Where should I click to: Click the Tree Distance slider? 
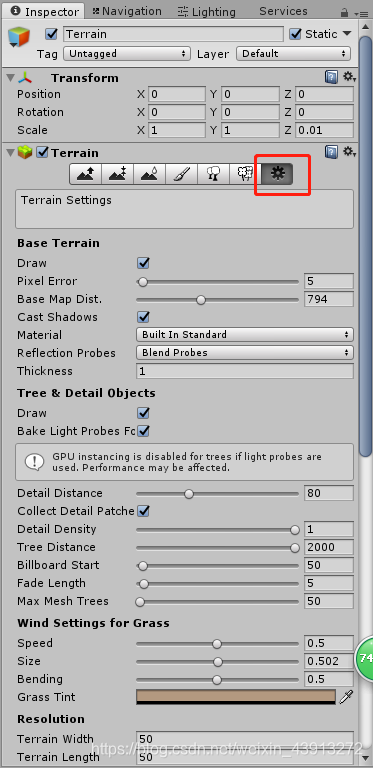point(217,548)
